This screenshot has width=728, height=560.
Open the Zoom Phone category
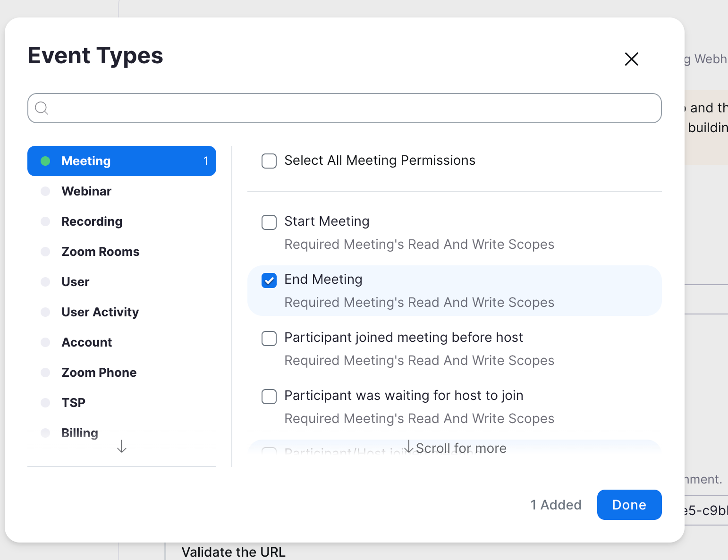click(x=122, y=373)
